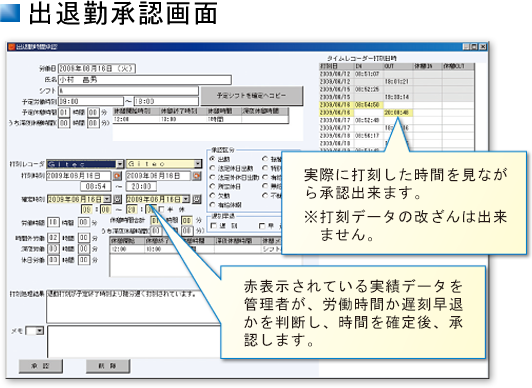This screenshot has width=532, height=388.
Task: Tick the 早退 checkbox
Action: click(262, 226)
